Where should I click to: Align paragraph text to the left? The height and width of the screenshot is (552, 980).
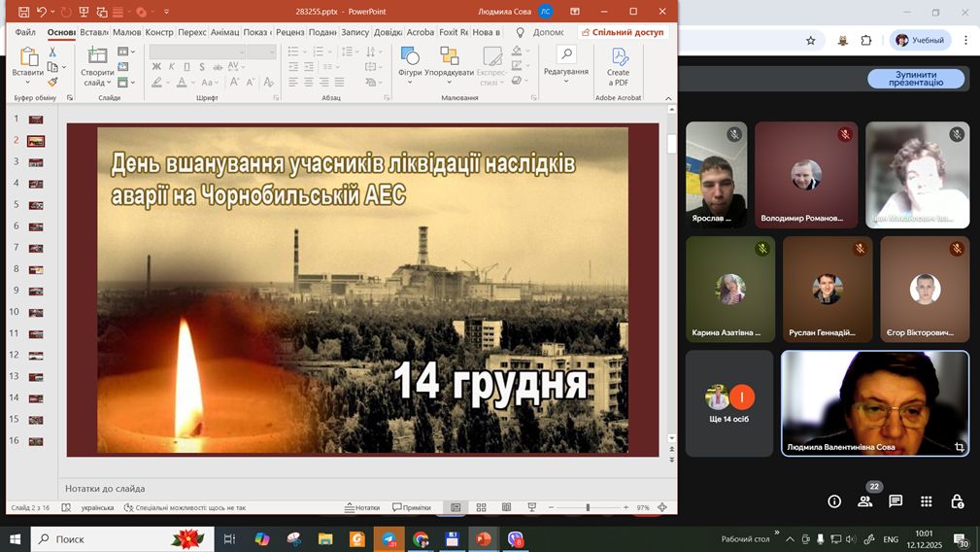tap(293, 82)
